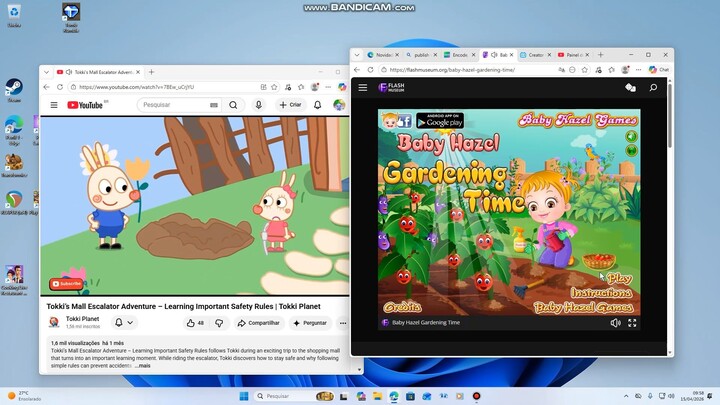Switch to the Encoder browser tab
Screen dimensions: 720x405
tap(459, 55)
